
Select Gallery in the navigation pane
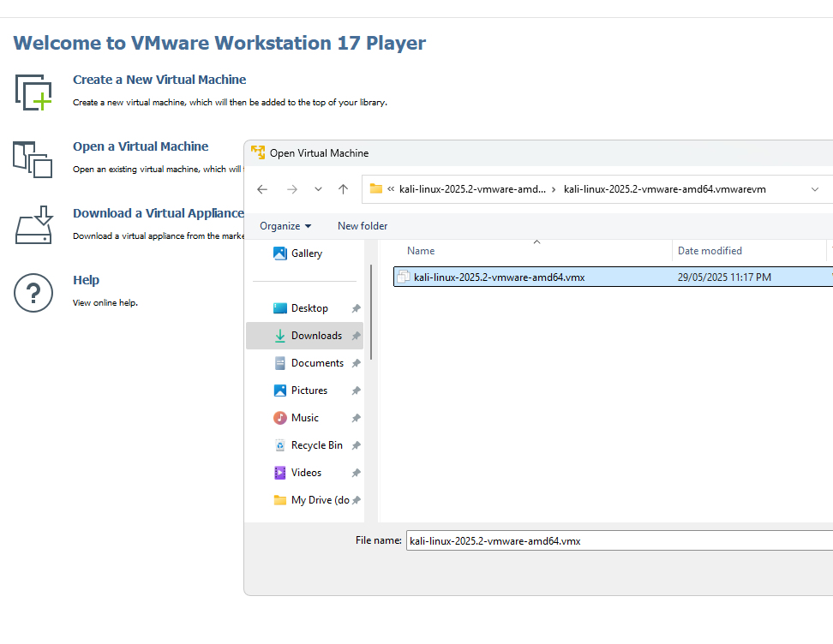click(305, 253)
